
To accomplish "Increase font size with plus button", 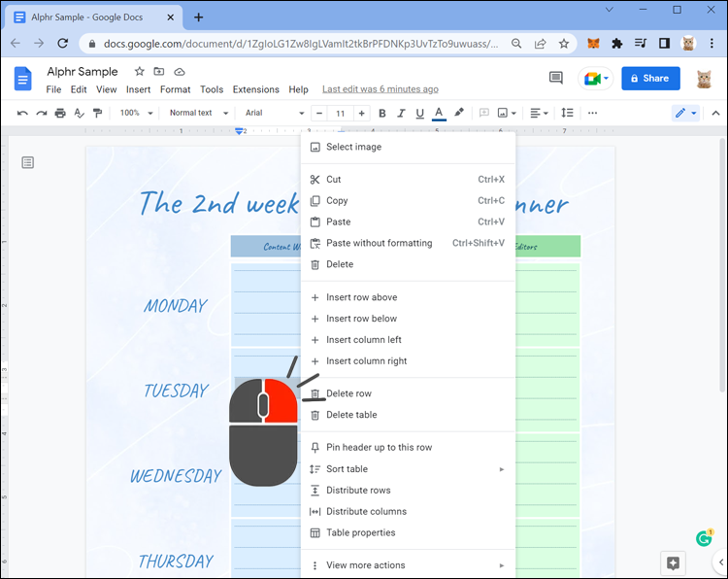I will coord(361,113).
